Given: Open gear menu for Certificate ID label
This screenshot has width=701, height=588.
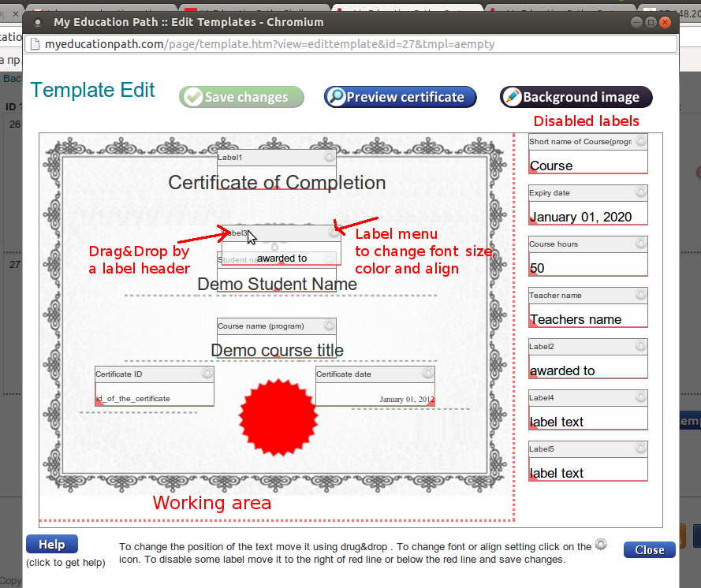Looking at the screenshot, I should 207,374.
